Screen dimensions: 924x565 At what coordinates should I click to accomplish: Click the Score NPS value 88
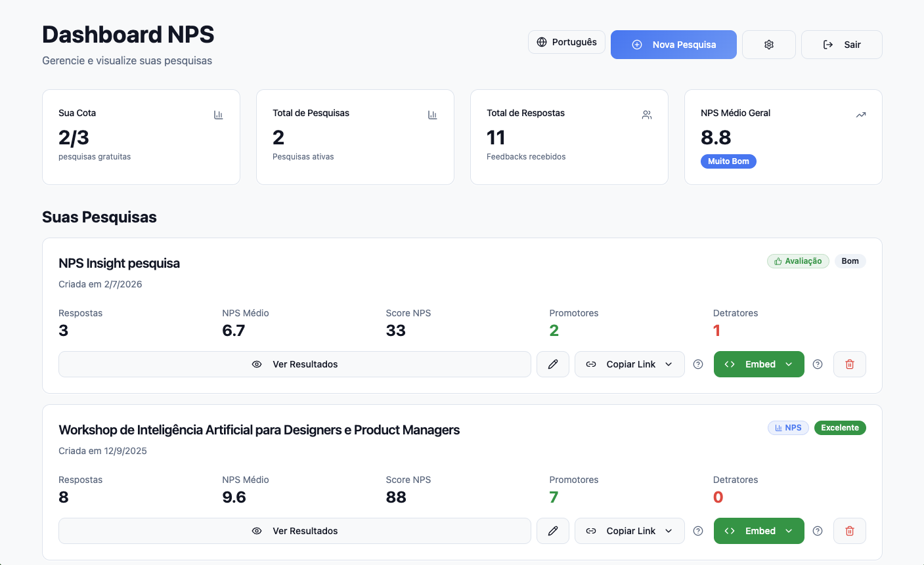click(x=396, y=497)
